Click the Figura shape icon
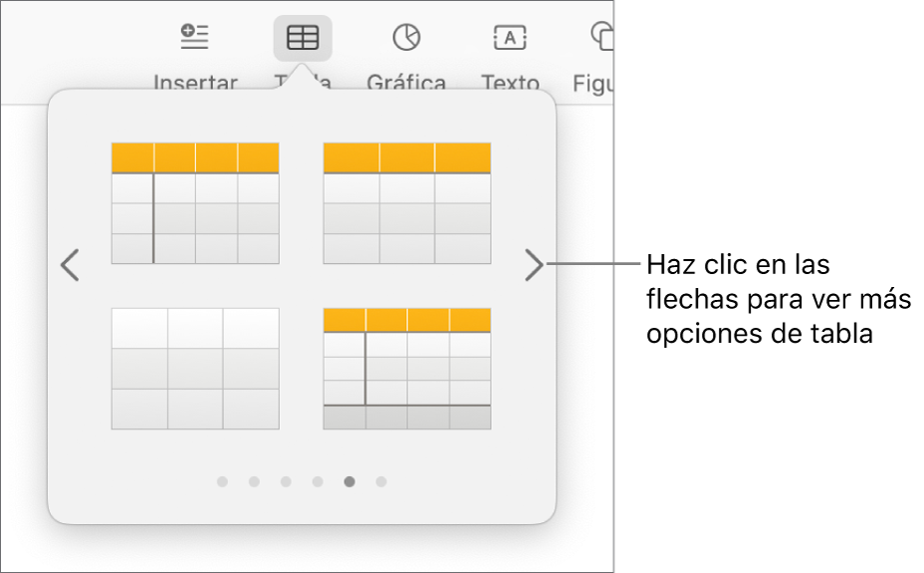 601,38
